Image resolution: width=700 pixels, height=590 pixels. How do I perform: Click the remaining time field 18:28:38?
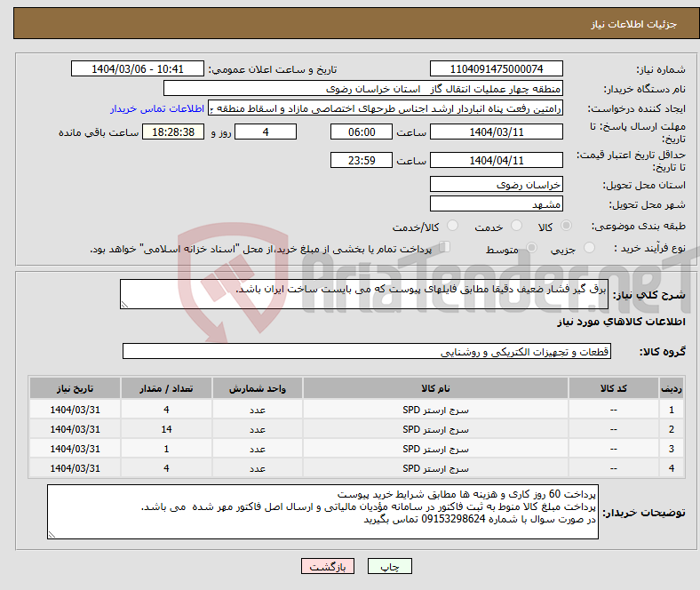point(173,132)
